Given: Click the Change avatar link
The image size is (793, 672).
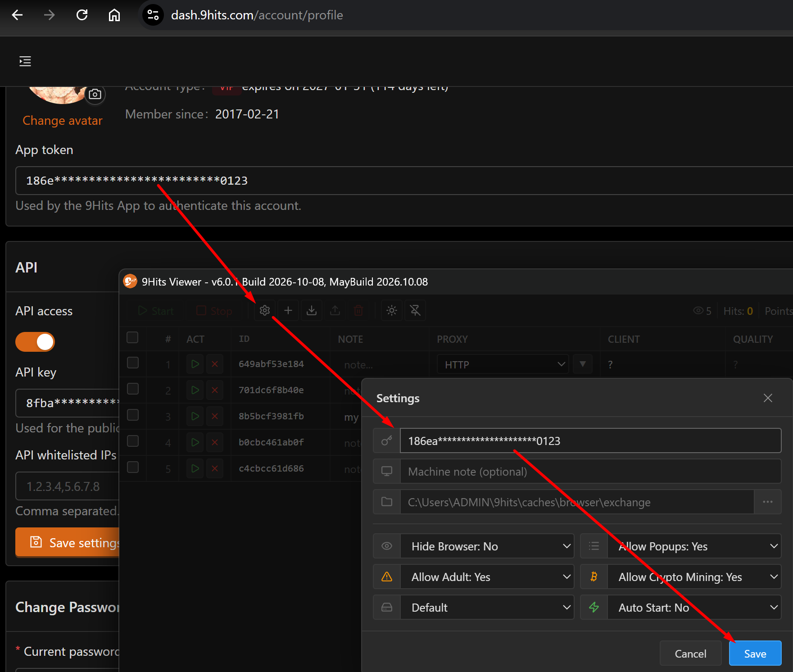Looking at the screenshot, I should pyautogui.click(x=63, y=121).
